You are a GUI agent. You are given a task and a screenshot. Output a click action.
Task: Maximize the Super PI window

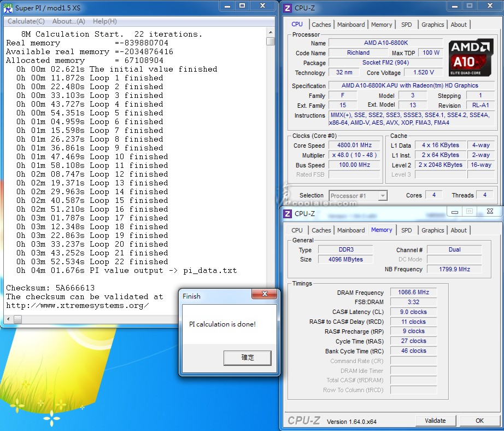tap(242, 6)
